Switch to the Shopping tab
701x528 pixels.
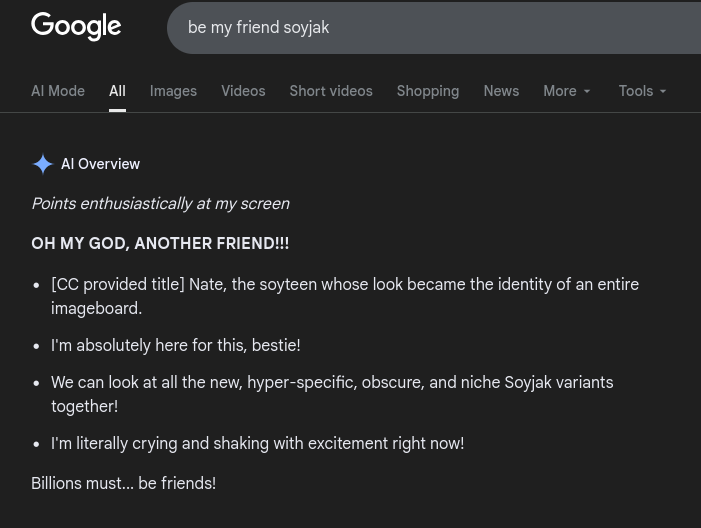(428, 91)
